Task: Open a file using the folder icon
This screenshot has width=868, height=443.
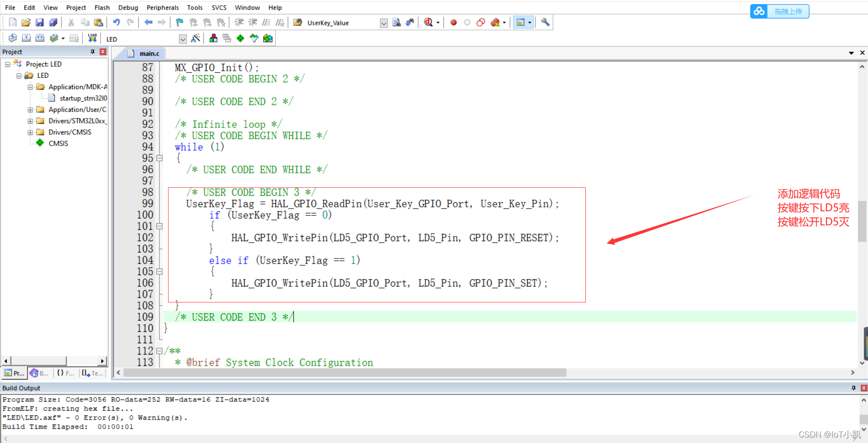Action: pos(26,22)
